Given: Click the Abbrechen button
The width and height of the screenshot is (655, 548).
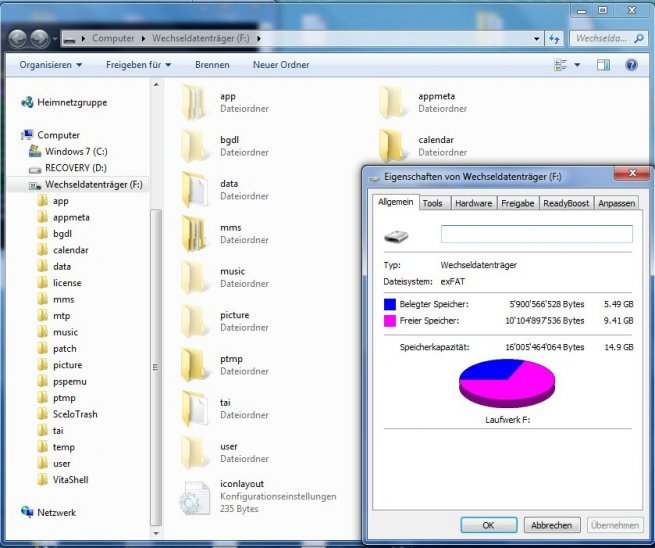Looking at the screenshot, I should pyautogui.click(x=551, y=525).
